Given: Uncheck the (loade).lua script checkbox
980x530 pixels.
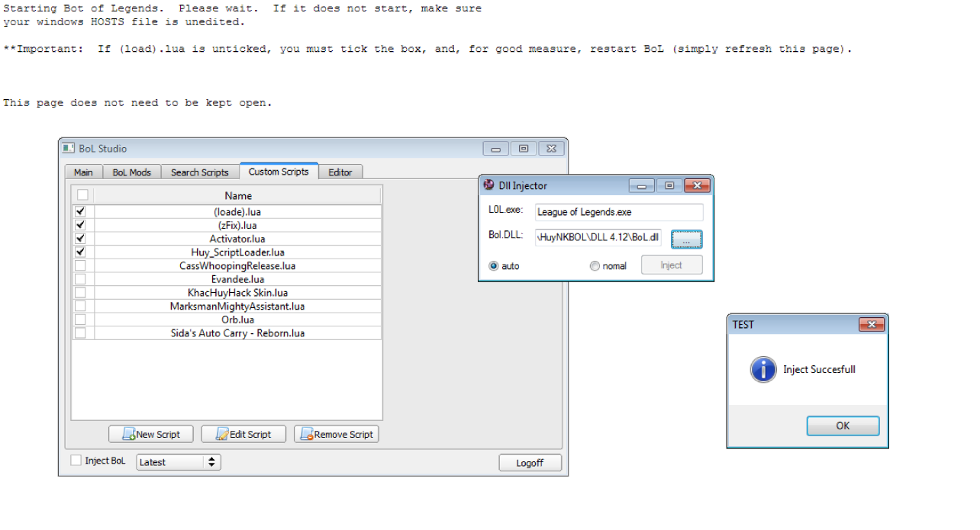Looking at the screenshot, I should 80,212.
